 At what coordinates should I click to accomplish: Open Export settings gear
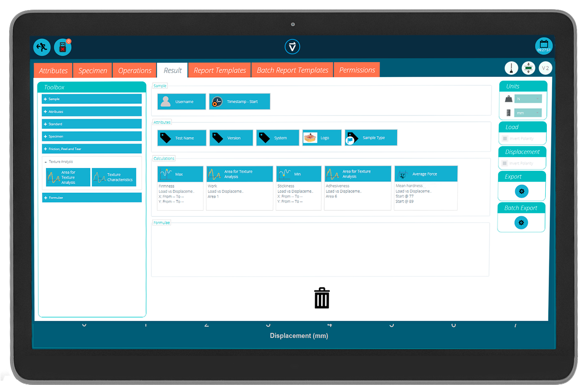click(521, 191)
